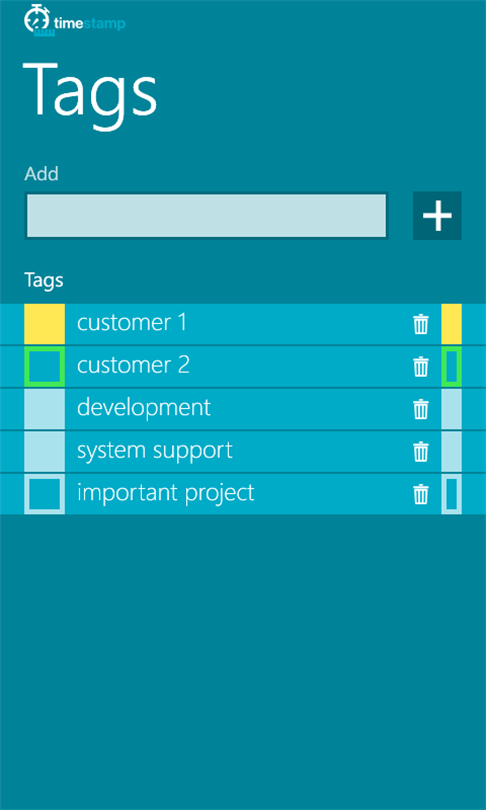Click the timestamp stopwatch logo
The image size is (486, 810).
click(40, 20)
